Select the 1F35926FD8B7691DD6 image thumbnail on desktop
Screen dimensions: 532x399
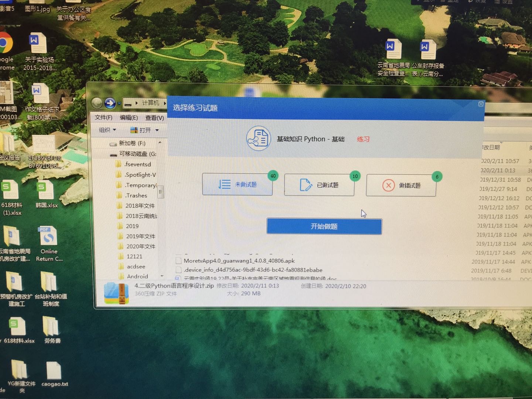[44, 144]
